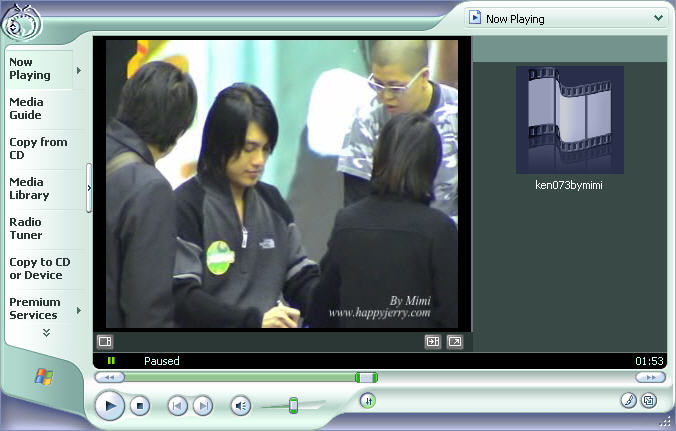
Task: Collapse the taskbar using its side handle
Action: coord(89,188)
